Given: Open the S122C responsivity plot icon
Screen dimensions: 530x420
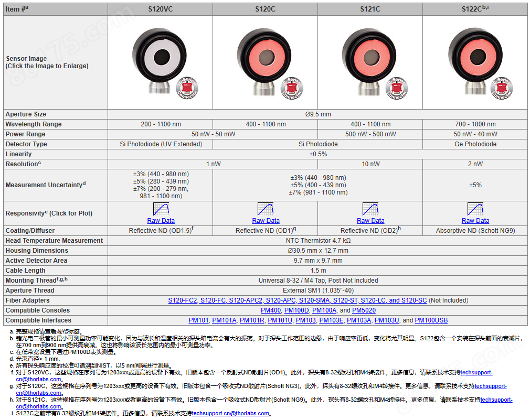Looking at the screenshot, I should 475,209.
